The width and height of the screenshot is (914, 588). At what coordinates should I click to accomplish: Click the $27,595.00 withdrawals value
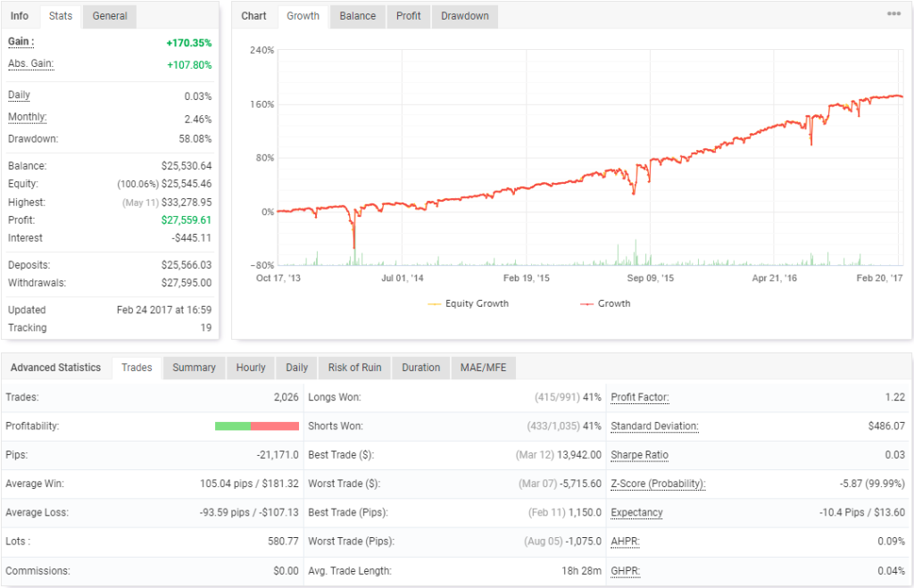point(187,283)
